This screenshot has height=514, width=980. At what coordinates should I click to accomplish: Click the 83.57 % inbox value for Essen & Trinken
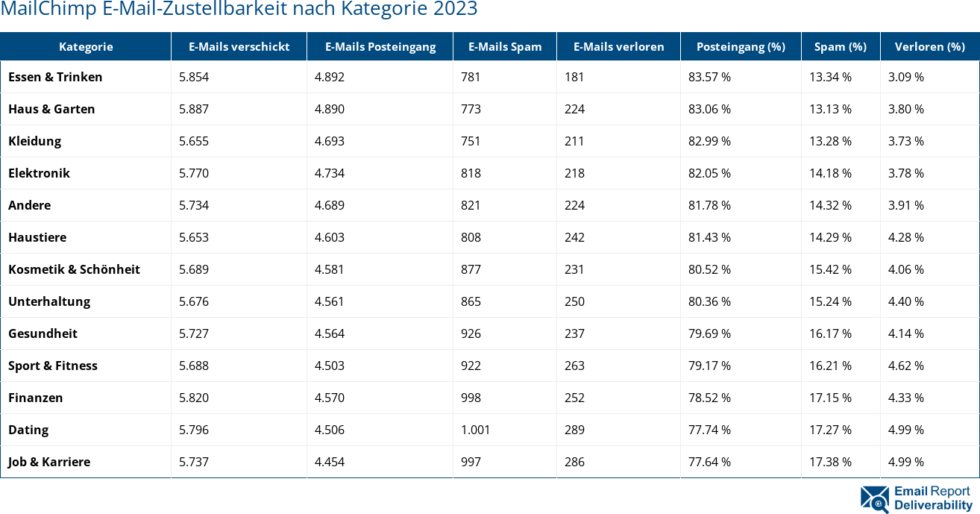(x=709, y=77)
